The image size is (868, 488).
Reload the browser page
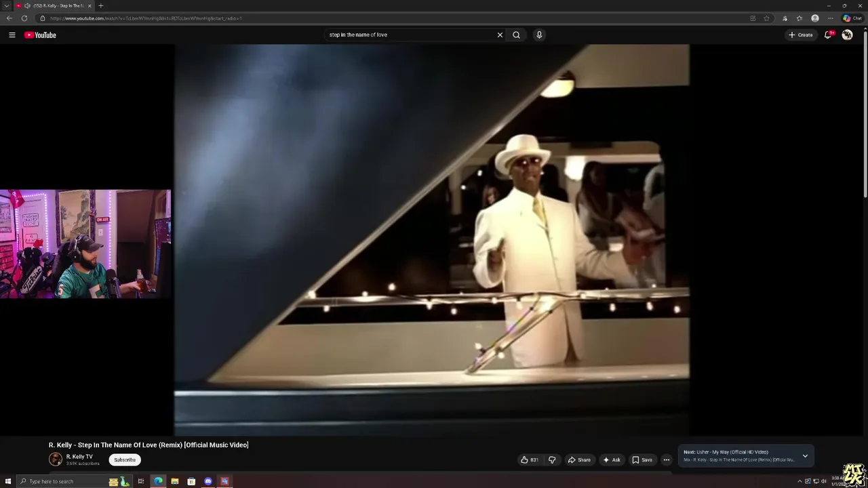tap(24, 18)
